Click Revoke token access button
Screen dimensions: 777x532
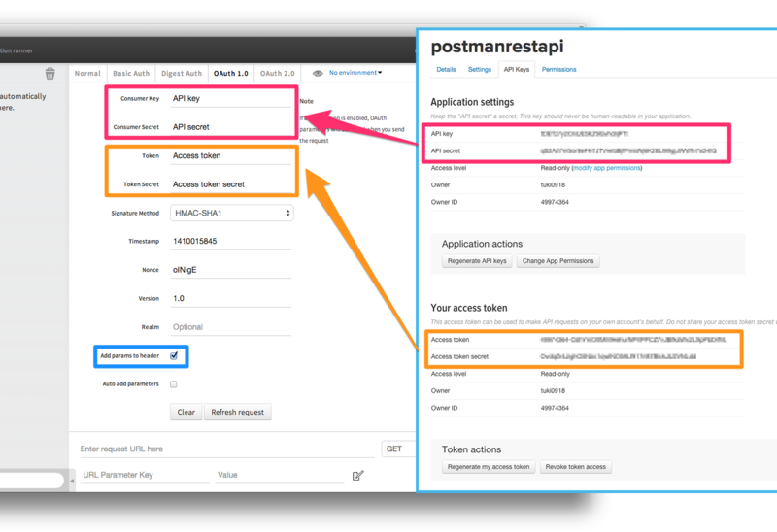click(x=575, y=467)
